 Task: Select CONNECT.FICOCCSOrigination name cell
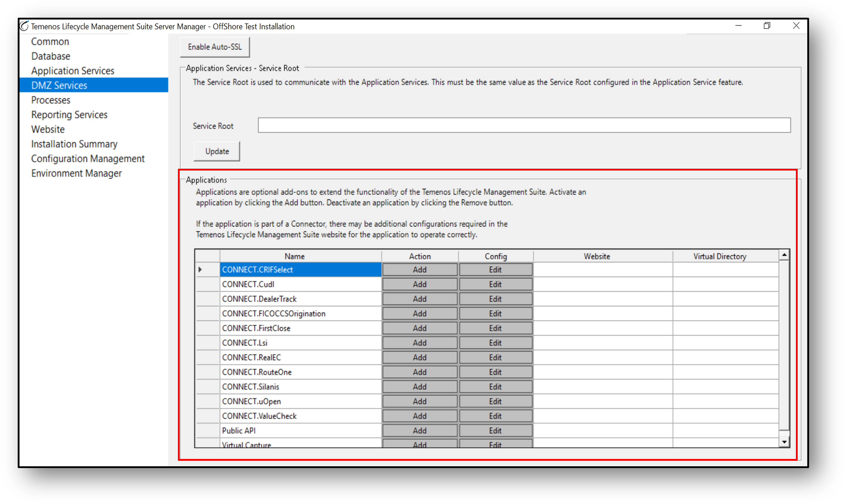click(x=301, y=313)
